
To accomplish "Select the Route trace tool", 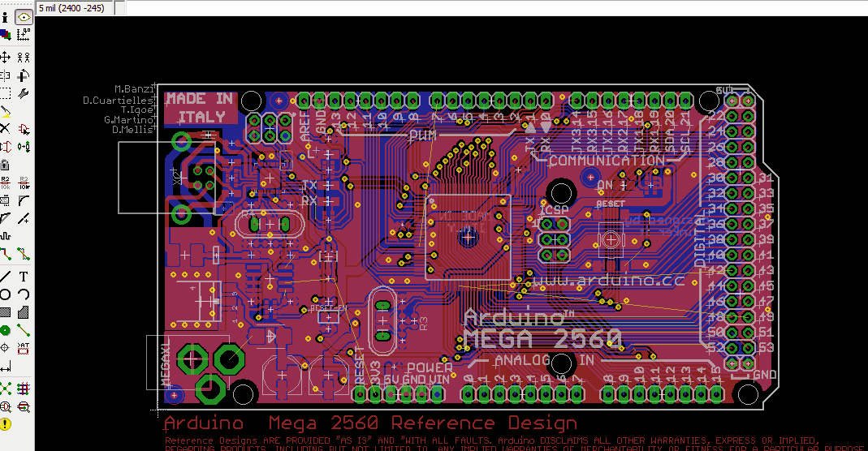I will (5, 254).
